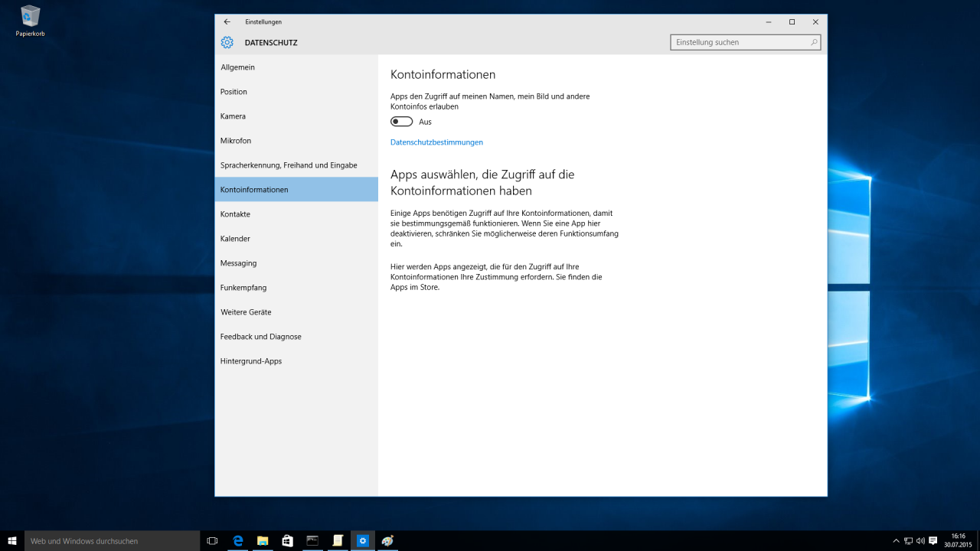The height and width of the screenshot is (551, 980).
Task: Show hidden system tray icons
Action: pos(896,541)
